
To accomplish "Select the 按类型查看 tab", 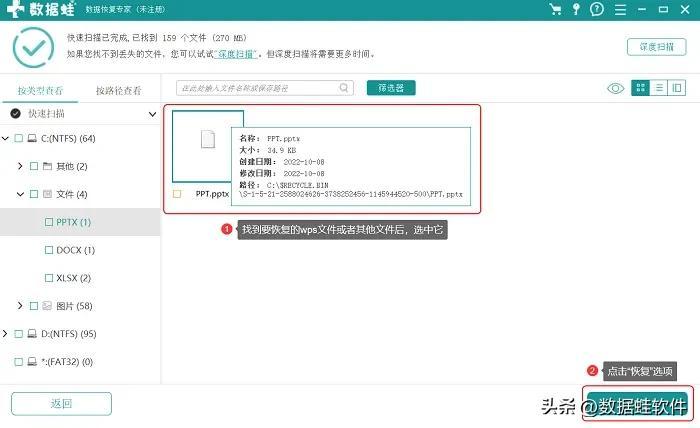I will (40, 90).
